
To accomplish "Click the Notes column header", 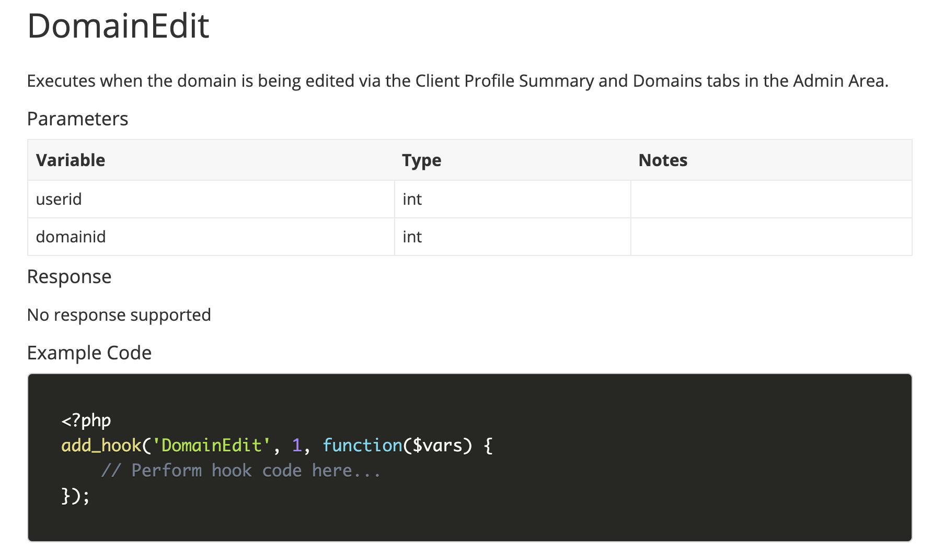I will click(663, 160).
